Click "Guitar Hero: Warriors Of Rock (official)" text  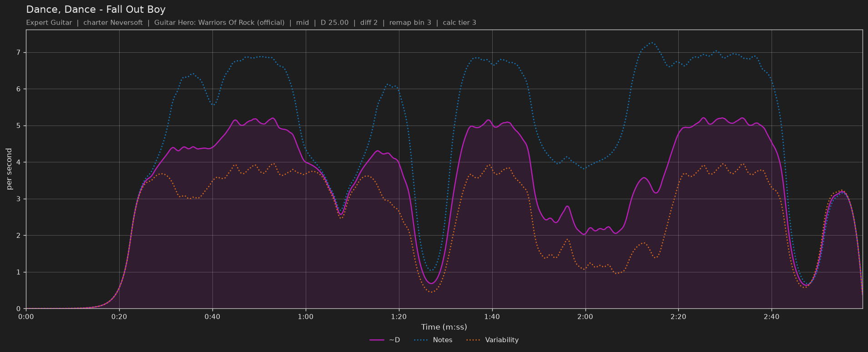(219, 23)
